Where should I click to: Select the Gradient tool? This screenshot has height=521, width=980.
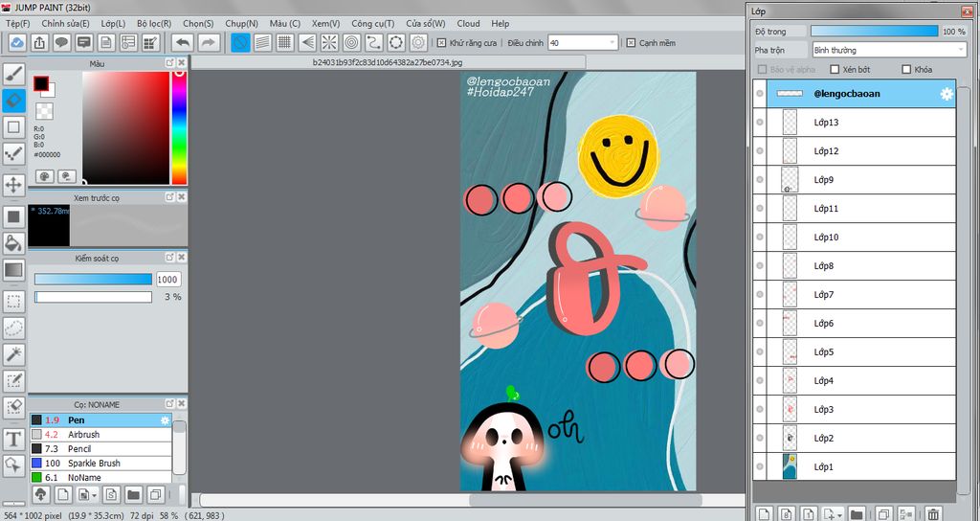[13, 270]
